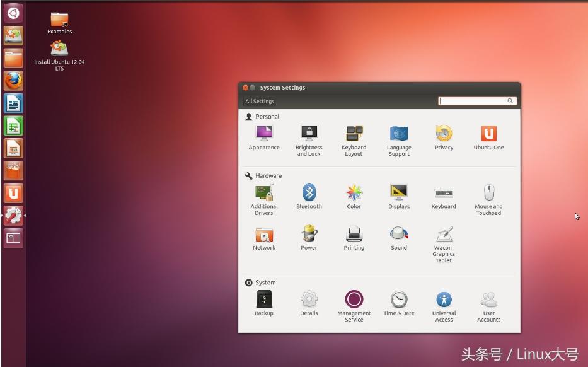Open Ubuntu One from the launcher

(13, 193)
